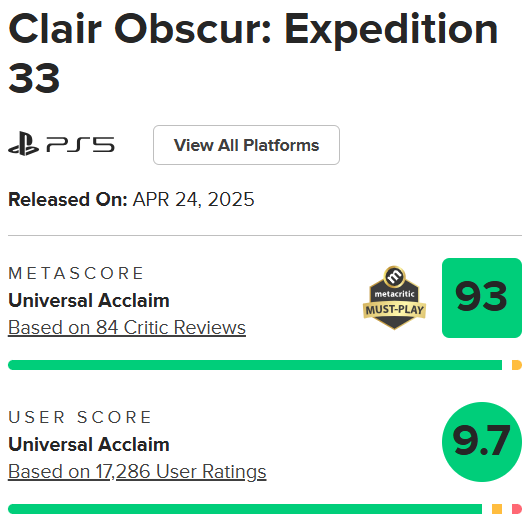Click the yellow segment of user score bar
The width and height of the screenshot is (530, 530).
[497, 509]
